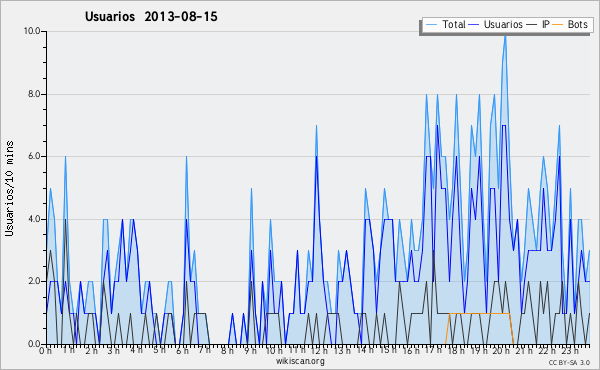Screen dimensions: 600x370
Task: Click the x-axis label 3 h
Action: 114,351
